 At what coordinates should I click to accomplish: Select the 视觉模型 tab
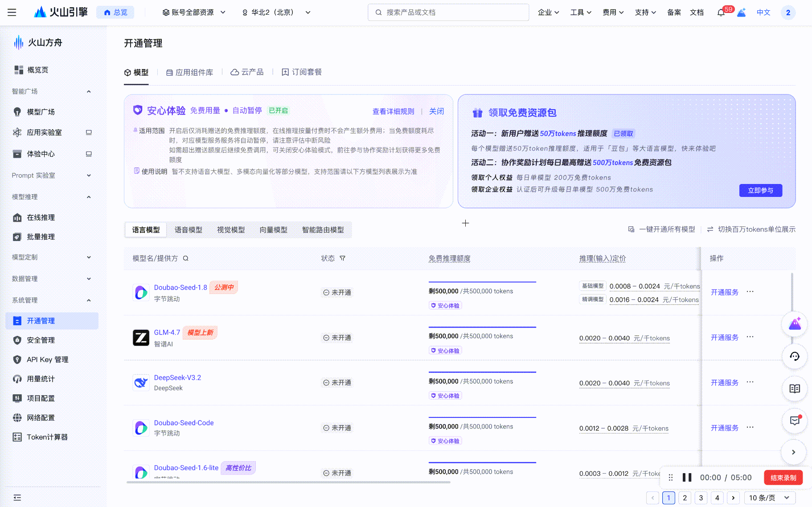[x=231, y=230]
